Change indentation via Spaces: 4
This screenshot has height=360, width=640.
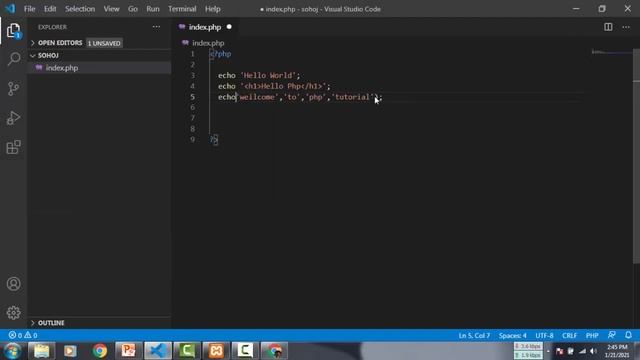512,336
